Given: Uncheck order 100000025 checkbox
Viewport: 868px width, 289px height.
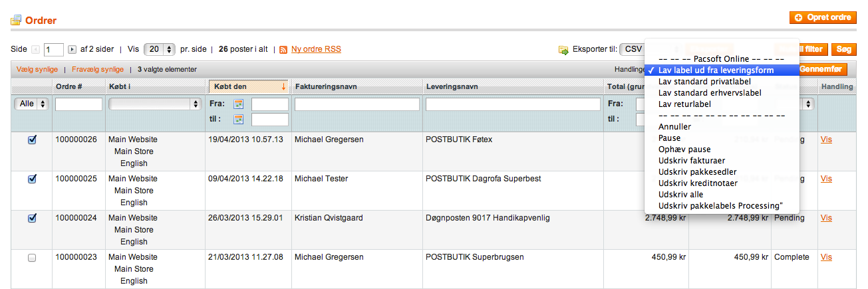Looking at the screenshot, I should point(32,179).
